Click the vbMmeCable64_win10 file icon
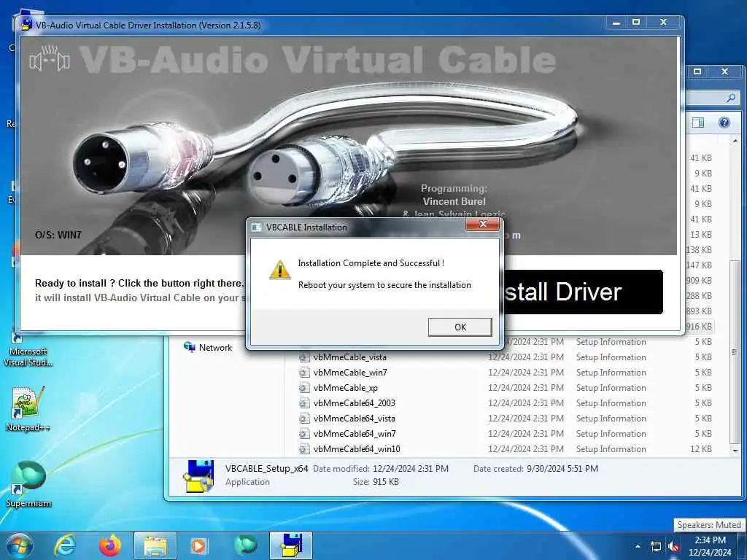 (304, 448)
